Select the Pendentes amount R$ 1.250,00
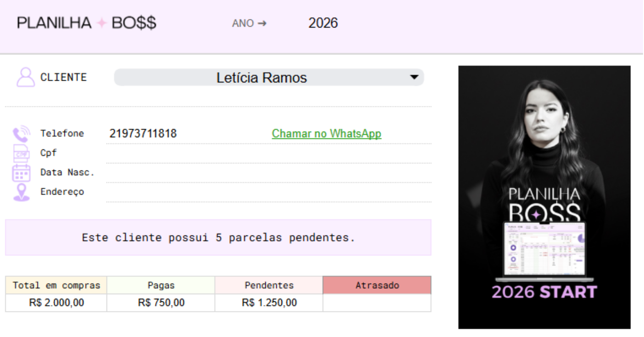This screenshot has height=337, width=644. pos(269,302)
